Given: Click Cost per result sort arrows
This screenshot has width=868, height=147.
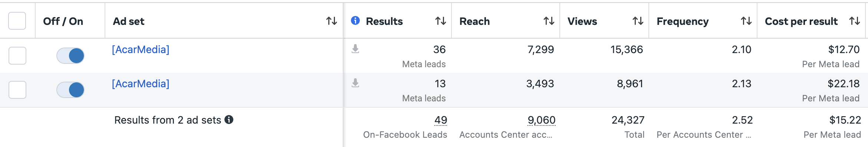Looking at the screenshot, I should (x=854, y=21).
